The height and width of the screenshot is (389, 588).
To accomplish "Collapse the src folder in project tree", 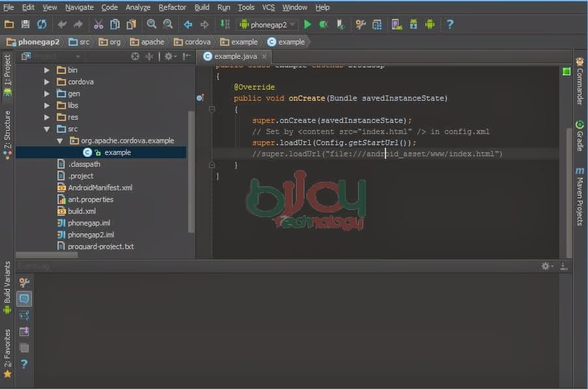I will [46, 129].
